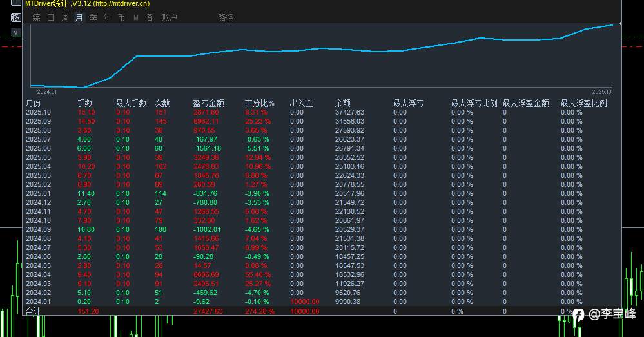Click the 2024.09 month cell
The height and width of the screenshot is (337, 644).
(38, 229)
